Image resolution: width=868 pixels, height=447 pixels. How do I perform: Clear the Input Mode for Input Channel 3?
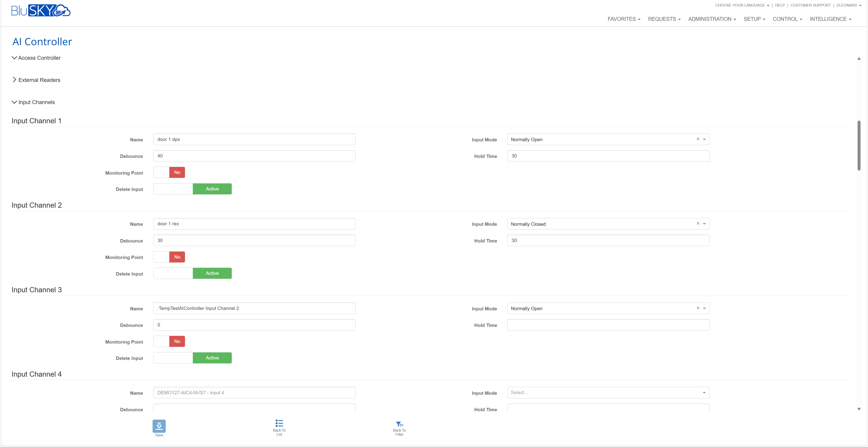pos(698,308)
